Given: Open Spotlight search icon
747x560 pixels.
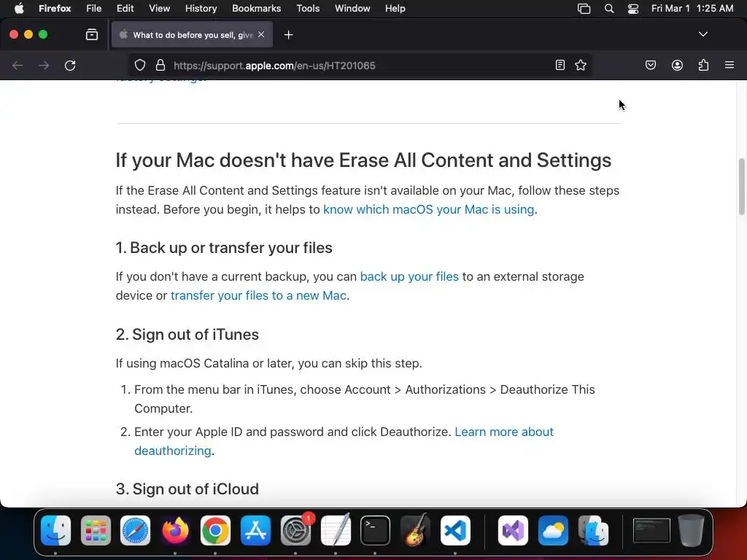Looking at the screenshot, I should [x=609, y=9].
